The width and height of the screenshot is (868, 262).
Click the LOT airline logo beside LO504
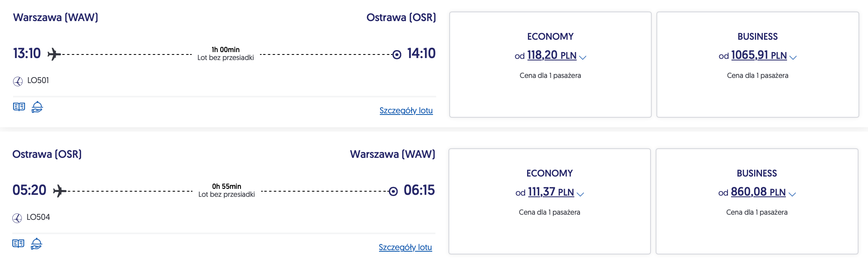[x=17, y=218]
